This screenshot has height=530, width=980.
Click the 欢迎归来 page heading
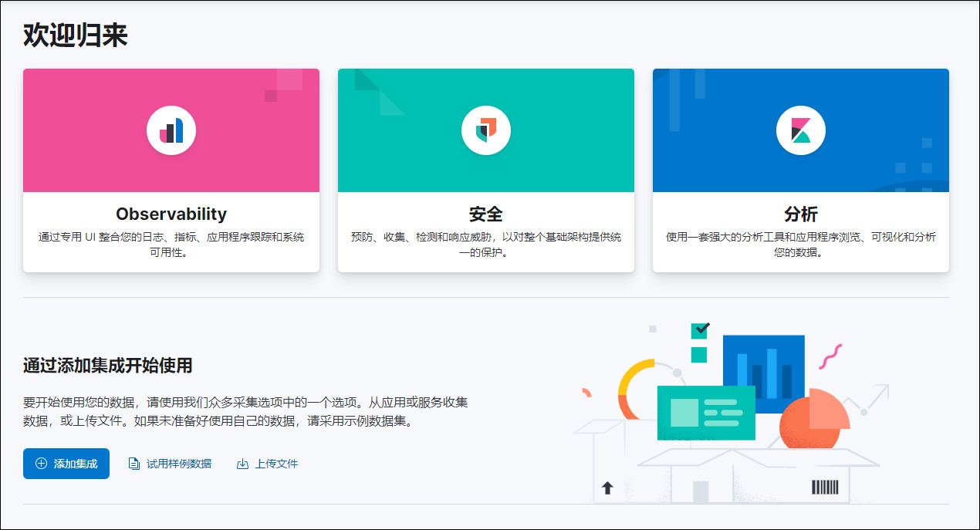pos(75,35)
